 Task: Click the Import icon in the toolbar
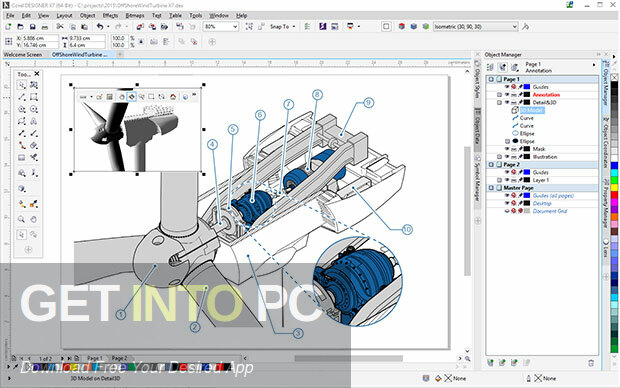click(x=140, y=26)
